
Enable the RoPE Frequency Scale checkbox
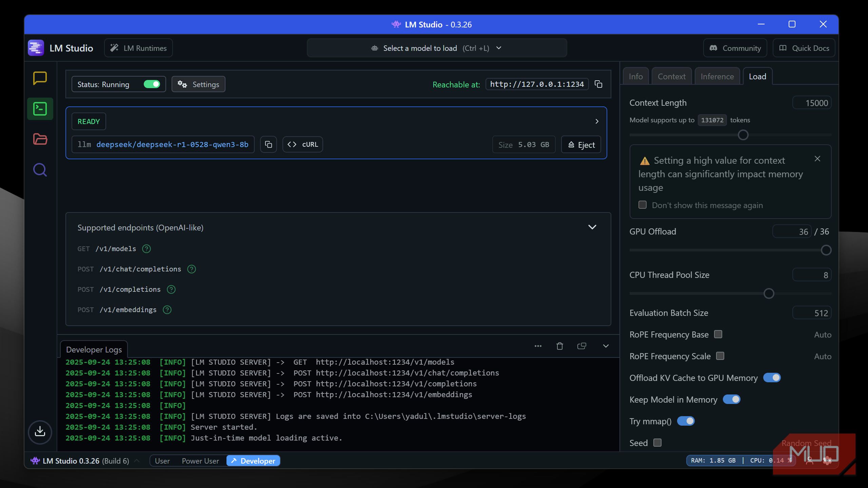point(720,356)
